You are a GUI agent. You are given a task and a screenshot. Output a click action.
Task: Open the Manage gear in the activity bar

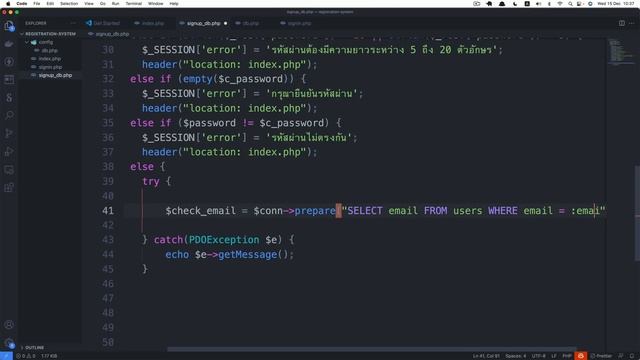pos(9,343)
